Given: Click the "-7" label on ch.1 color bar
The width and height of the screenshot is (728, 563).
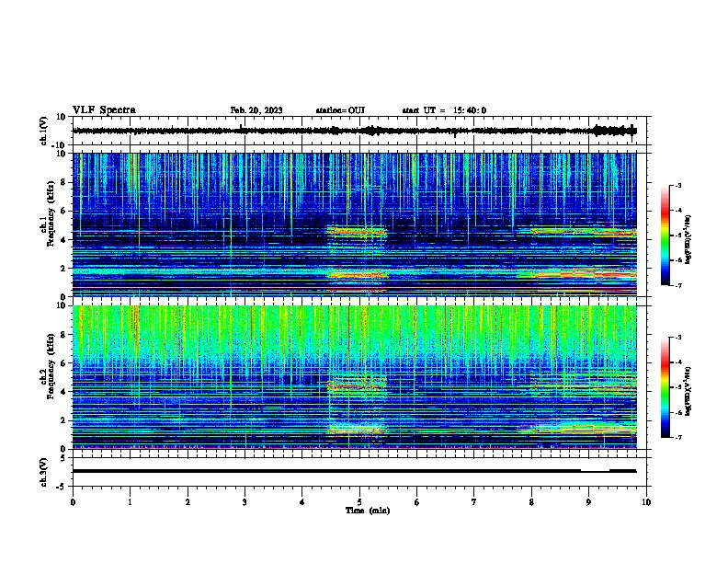Looking at the screenshot, I should click(678, 285).
